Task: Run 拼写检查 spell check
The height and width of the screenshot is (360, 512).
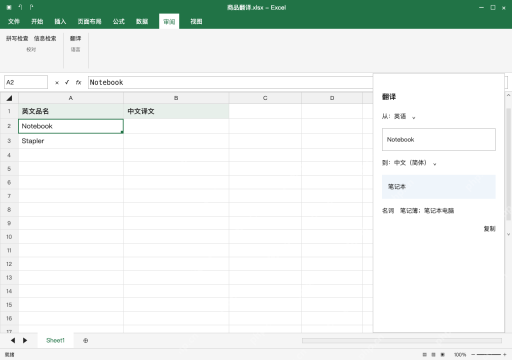Action: click(17, 39)
